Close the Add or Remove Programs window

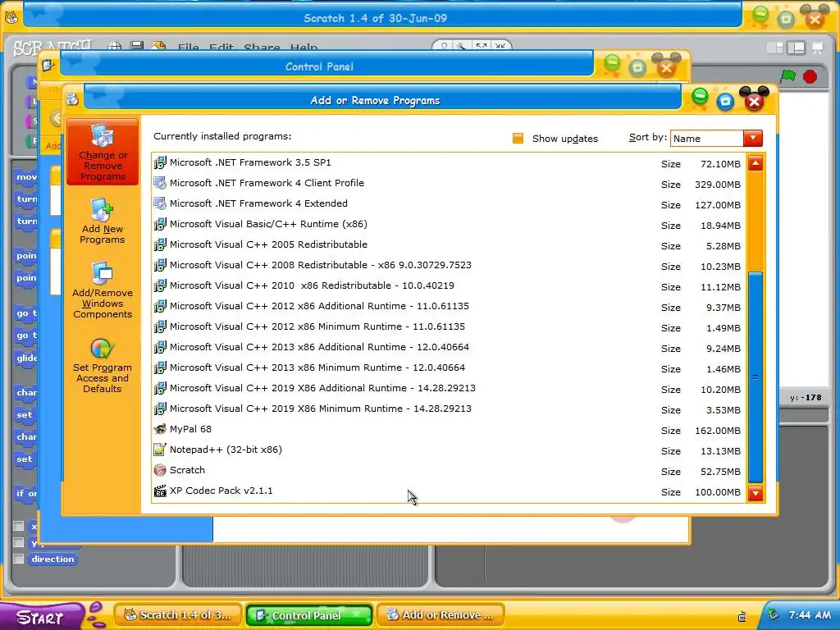(754, 101)
